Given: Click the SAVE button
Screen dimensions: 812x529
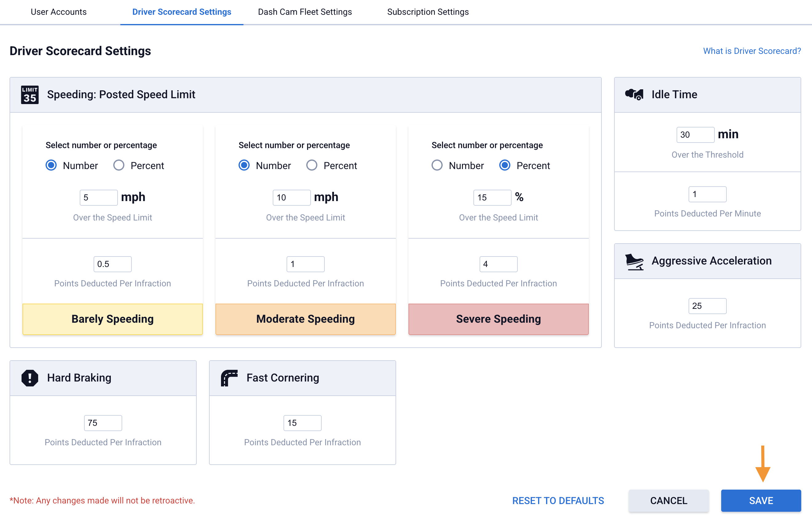Looking at the screenshot, I should point(761,501).
